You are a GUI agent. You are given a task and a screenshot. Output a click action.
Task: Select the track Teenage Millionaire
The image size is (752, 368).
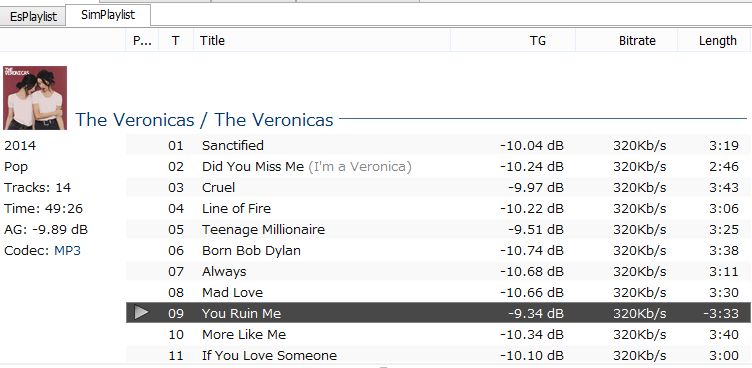[x=438, y=229]
